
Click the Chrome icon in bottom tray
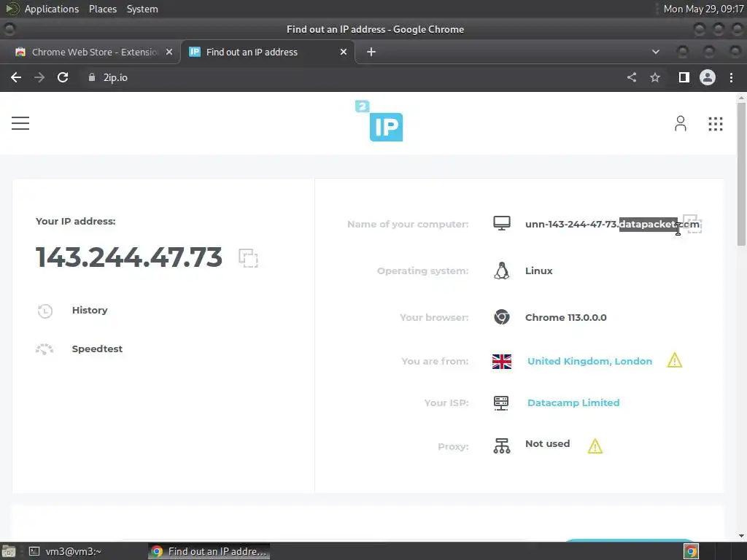692,551
